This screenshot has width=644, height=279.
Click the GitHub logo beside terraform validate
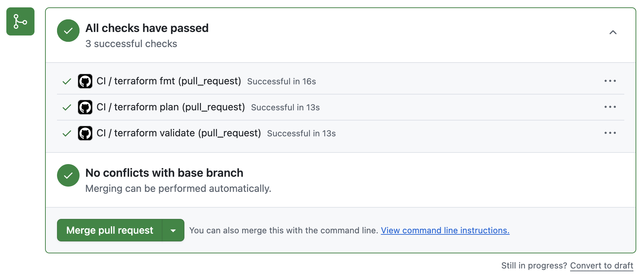85,133
